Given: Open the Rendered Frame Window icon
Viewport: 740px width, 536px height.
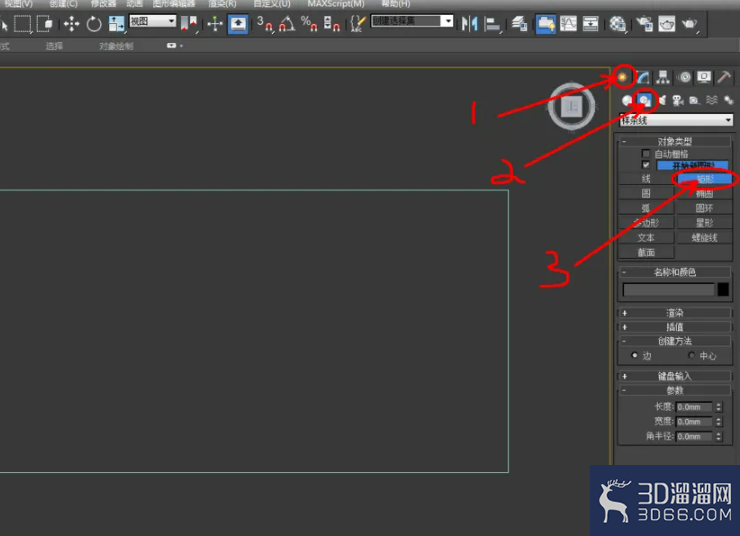Looking at the screenshot, I should pos(666,24).
